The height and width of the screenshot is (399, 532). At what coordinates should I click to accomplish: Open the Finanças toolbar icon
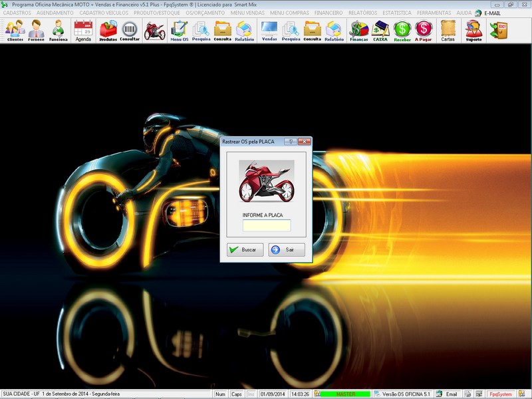[358, 31]
